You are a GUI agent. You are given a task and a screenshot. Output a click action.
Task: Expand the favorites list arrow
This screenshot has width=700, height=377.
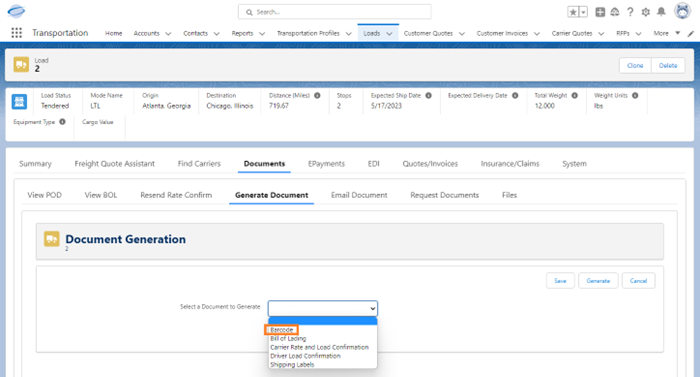click(x=583, y=12)
